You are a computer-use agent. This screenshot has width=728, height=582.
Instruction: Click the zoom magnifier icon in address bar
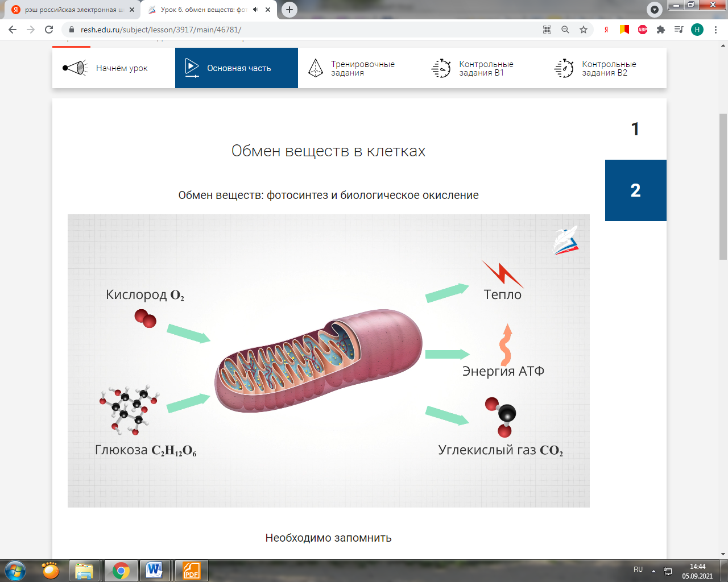point(565,30)
